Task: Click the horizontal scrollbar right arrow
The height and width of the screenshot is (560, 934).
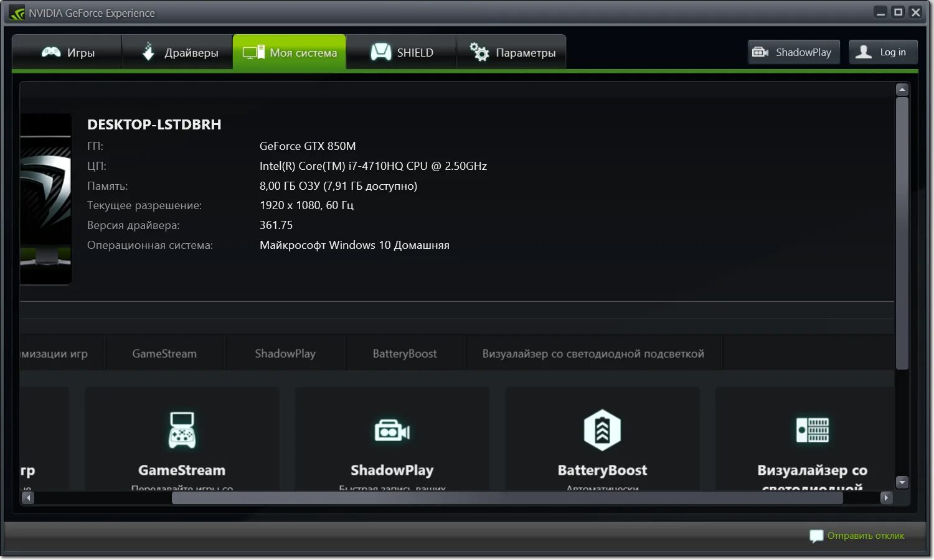Action: pos(887,498)
